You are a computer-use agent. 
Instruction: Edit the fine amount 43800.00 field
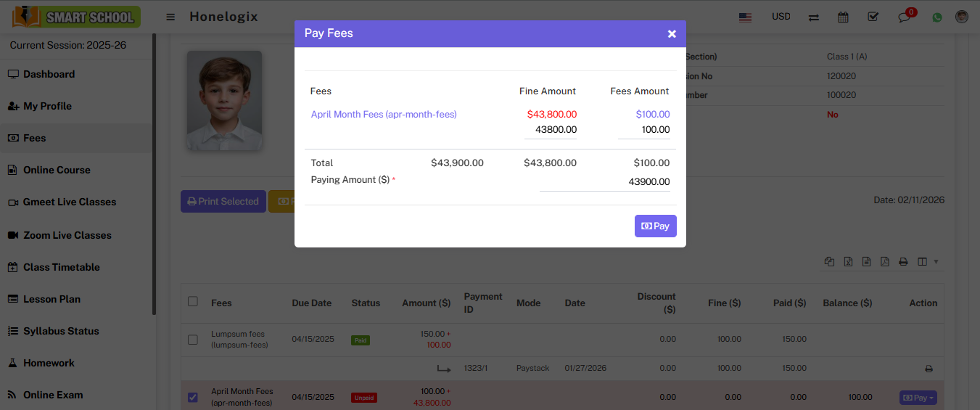[x=551, y=130]
